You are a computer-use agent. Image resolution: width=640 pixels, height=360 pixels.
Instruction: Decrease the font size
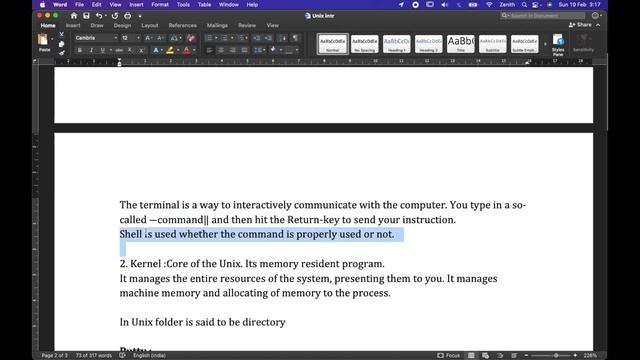coord(160,38)
